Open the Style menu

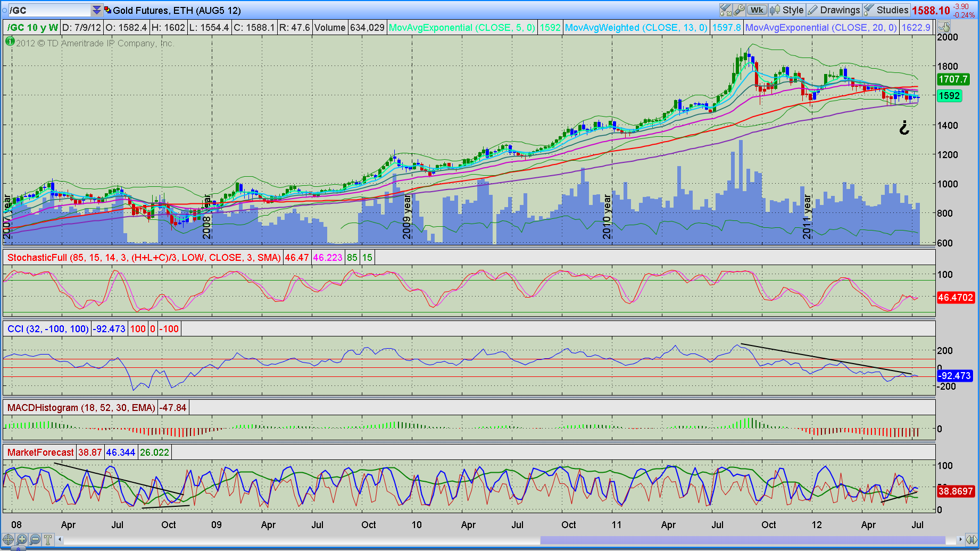787,10
